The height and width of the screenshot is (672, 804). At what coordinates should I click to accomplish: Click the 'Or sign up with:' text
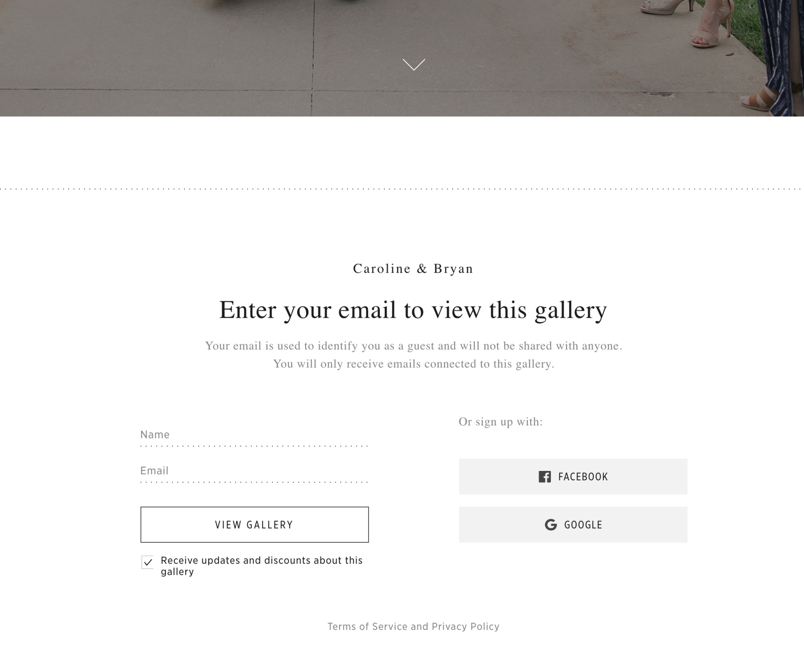501,422
